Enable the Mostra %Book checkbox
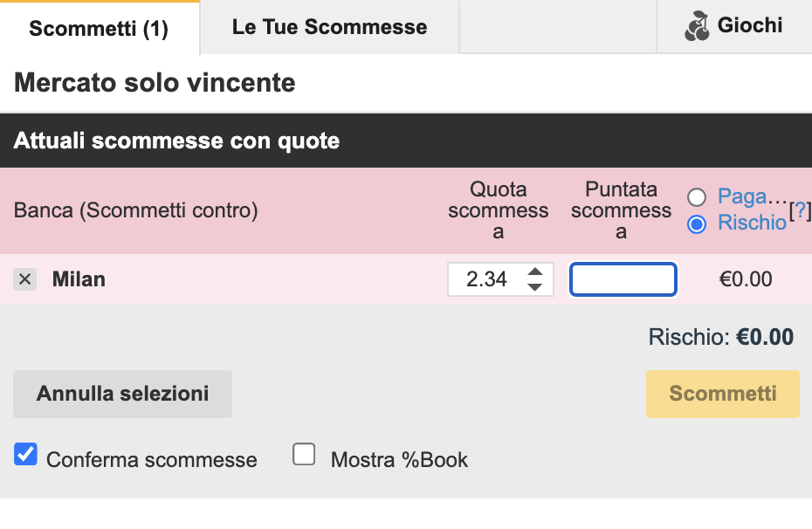The height and width of the screenshot is (529, 812). click(304, 455)
